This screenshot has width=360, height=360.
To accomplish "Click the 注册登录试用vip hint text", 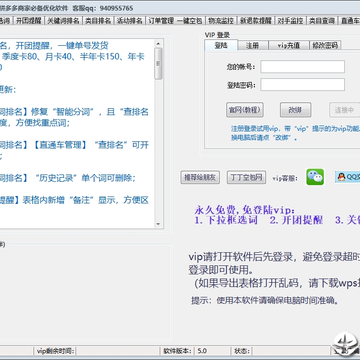I will [x=295, y=129].
